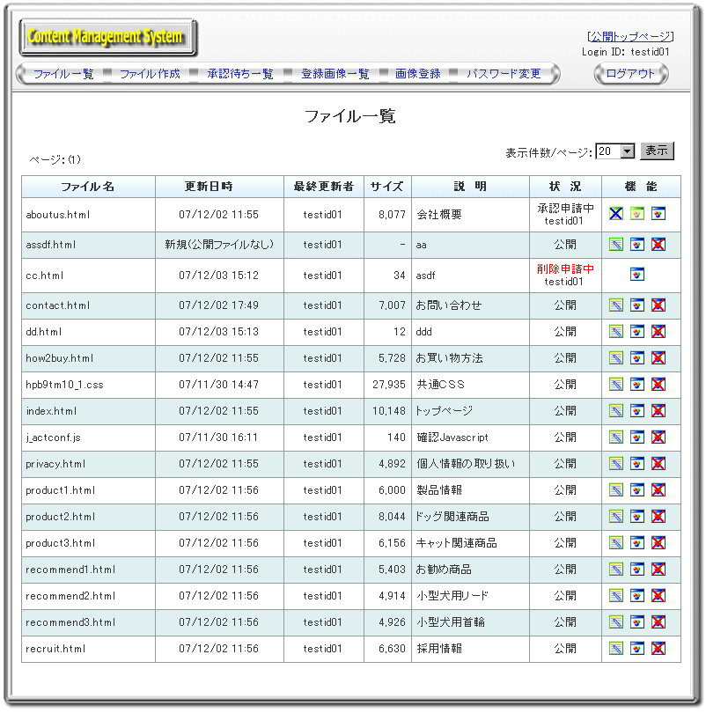The image size is (706, 728).
Task: Preview the published aboutus.html page
Action: [658, 214]
